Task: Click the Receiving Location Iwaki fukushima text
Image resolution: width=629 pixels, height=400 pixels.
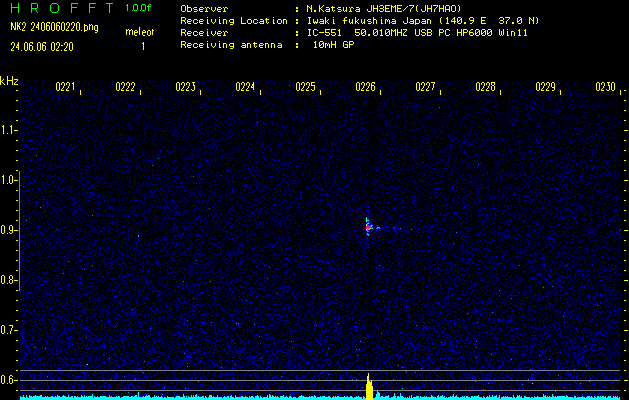Action: (x=360, y=21)
